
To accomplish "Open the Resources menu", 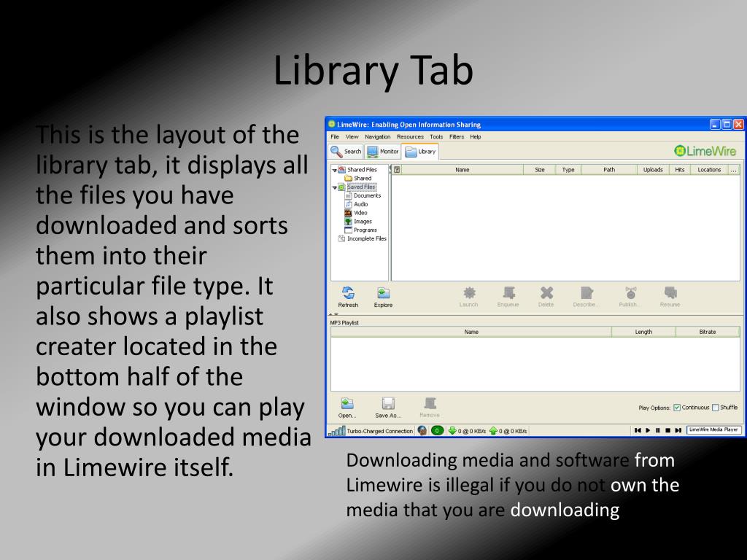I will click(x=410, y=136).
